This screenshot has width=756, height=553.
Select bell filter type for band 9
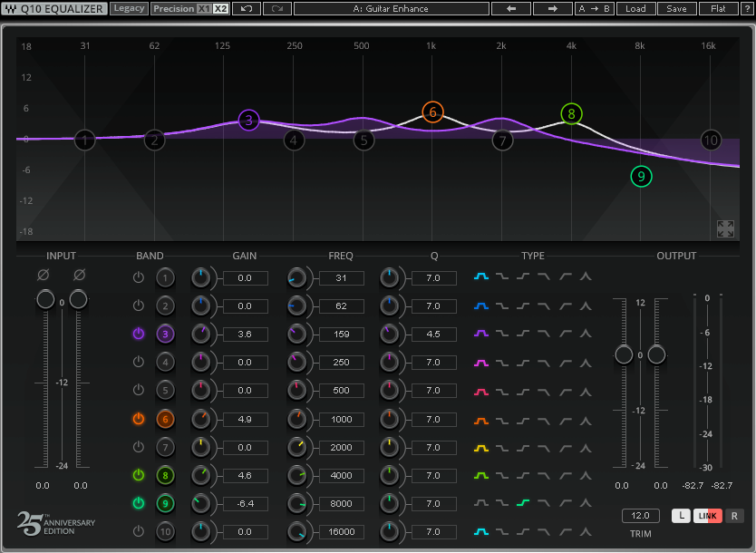point(481,503)
